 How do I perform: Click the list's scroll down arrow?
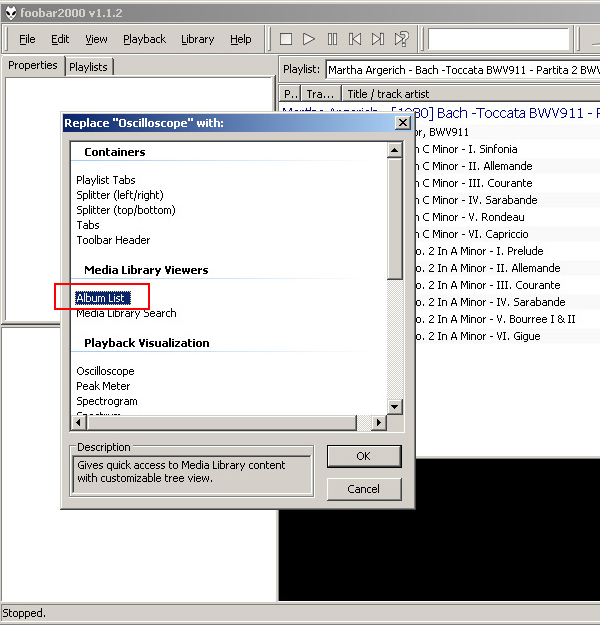click(x=395, y=407)
